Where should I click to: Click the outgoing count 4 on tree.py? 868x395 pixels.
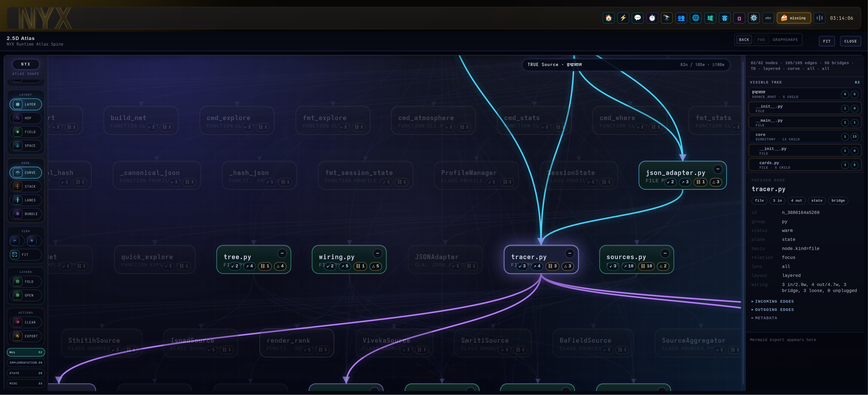(x=249, y=266)
